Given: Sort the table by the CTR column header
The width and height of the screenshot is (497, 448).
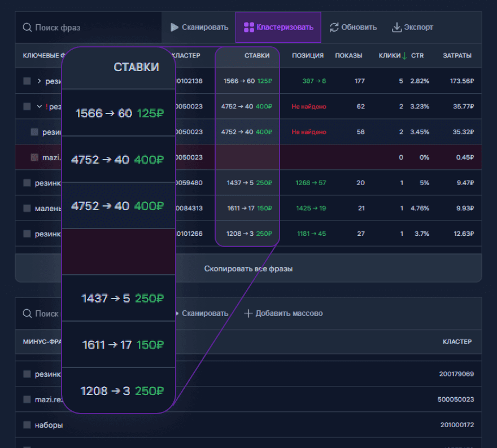Looking at the screenshot, I should point(417,55).
